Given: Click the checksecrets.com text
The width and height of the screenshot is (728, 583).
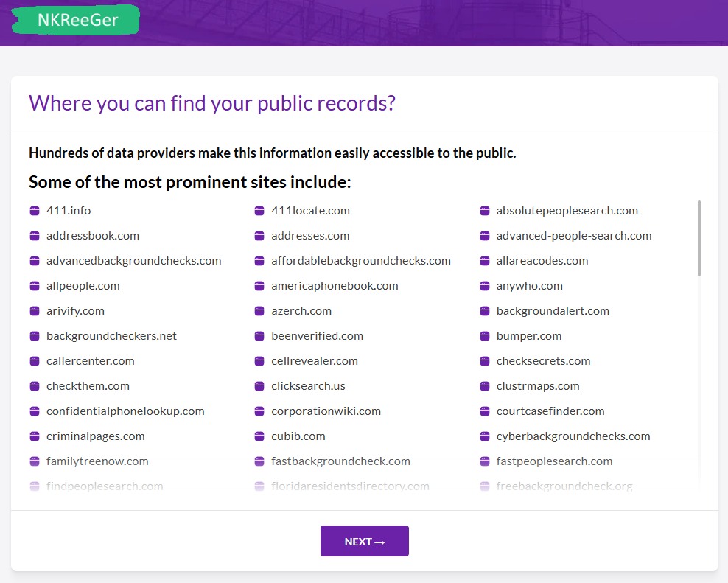Looking at the screenshot, I should (x=544, y=361).
